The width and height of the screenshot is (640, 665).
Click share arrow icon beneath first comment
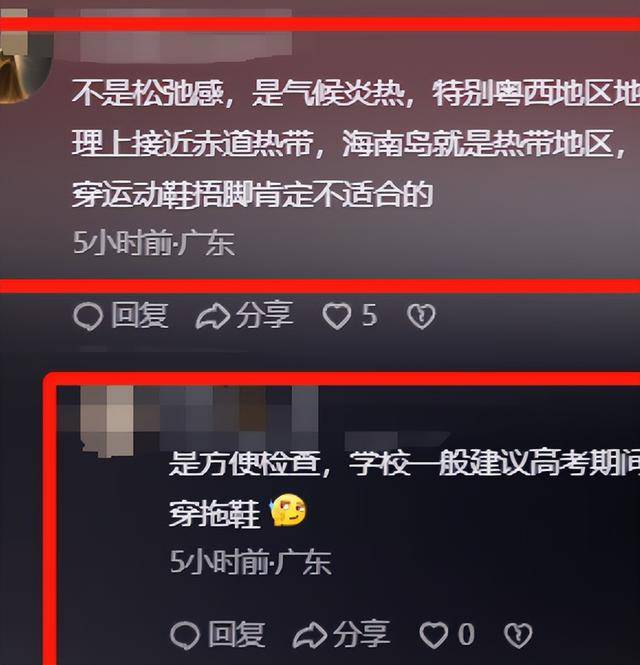tap(213, 316)
